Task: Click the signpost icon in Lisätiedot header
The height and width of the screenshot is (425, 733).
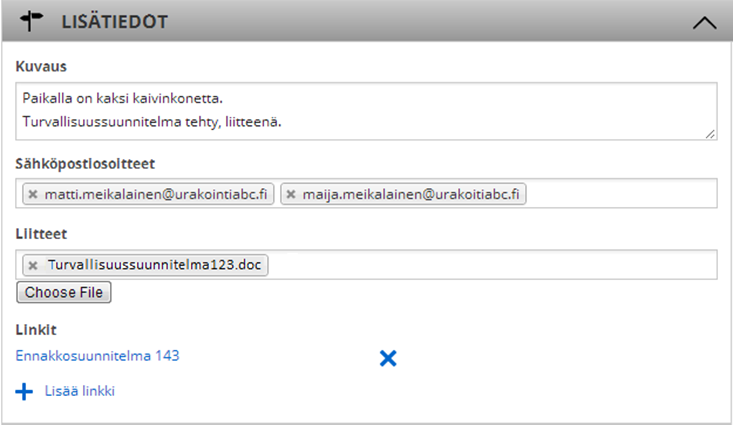Action: [x=31, y=21]
